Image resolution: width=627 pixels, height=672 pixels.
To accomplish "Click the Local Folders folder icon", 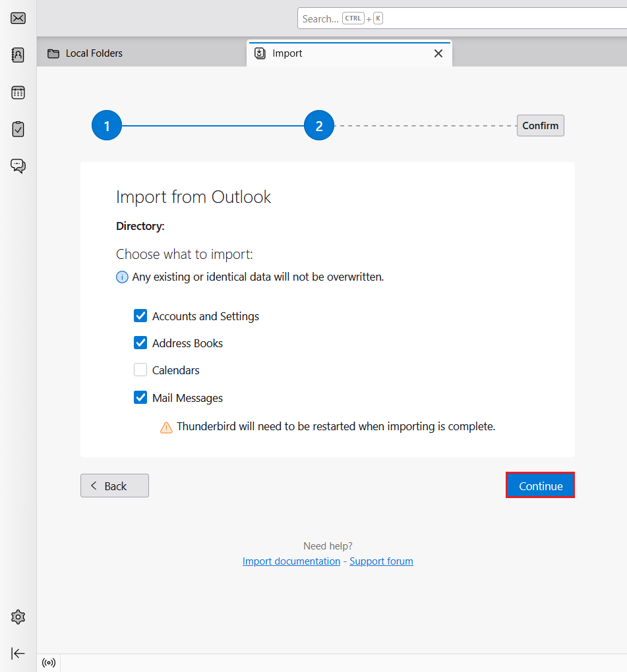I will [53, 53].
